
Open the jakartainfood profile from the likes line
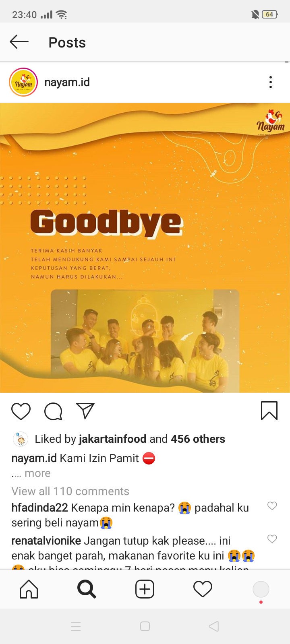click(113, 439)
